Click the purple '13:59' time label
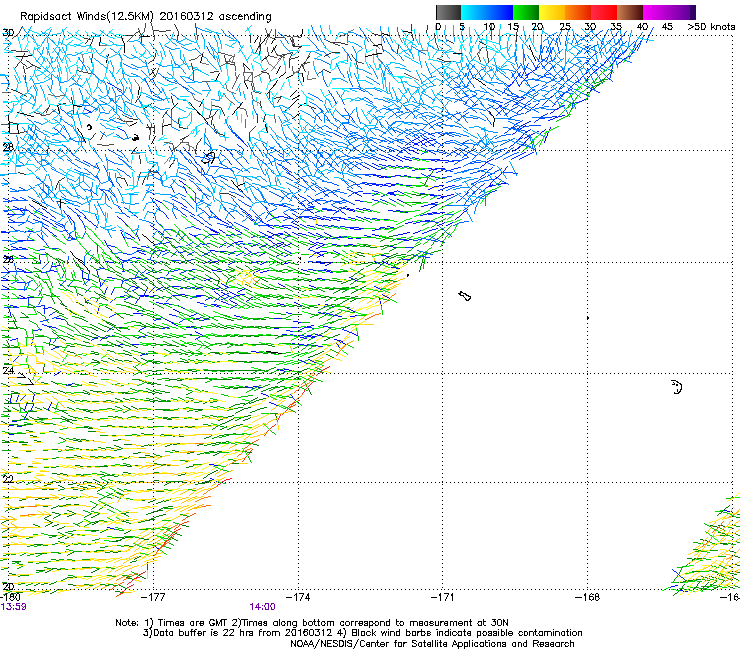 pos(13,607)
